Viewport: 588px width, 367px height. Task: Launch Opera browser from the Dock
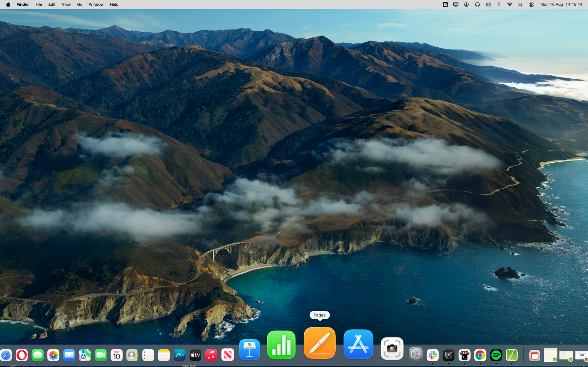click(22, 355)
